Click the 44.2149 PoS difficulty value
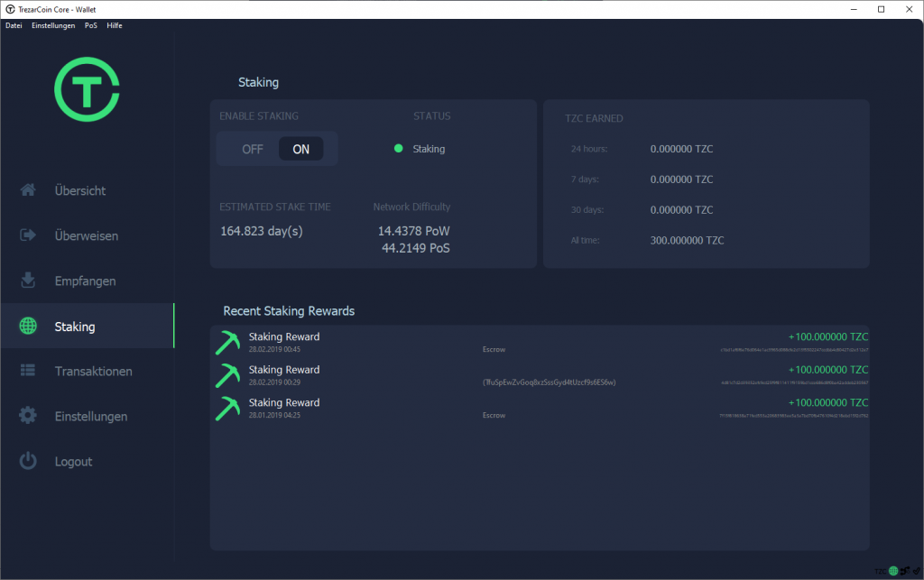The height and width of the screenshot is (580, 924). coord(415,248)
